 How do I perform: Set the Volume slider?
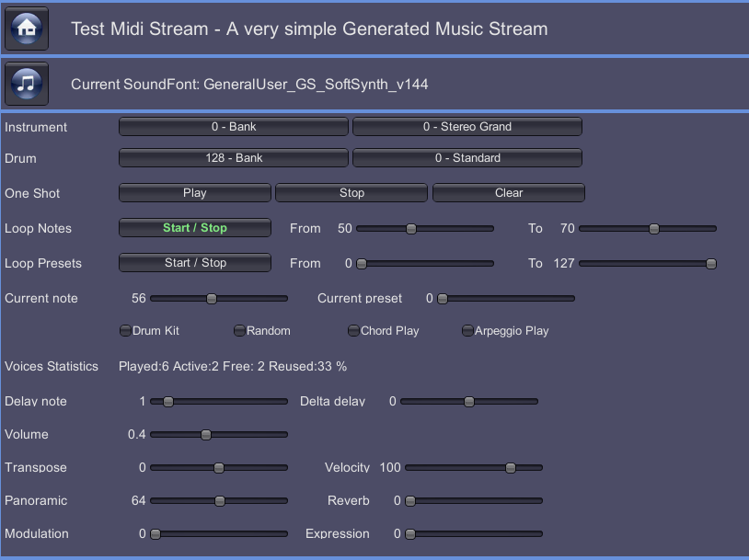219,434
